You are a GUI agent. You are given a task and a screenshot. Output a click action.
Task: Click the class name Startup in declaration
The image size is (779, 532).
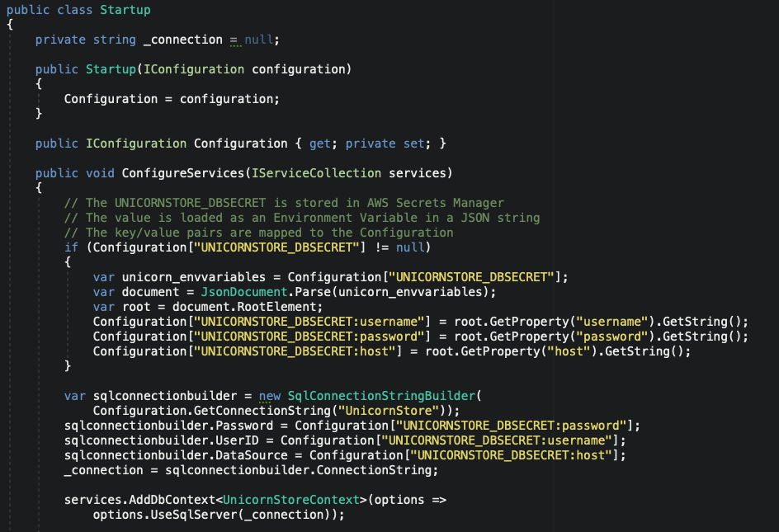pyautogui.click(x=125, y=10)
